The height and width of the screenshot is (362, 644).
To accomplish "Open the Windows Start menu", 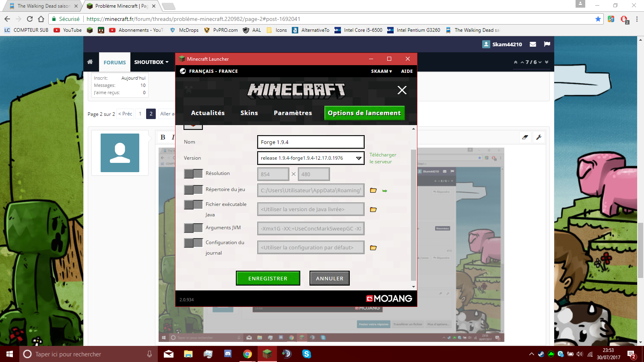I will coord(10,354).
